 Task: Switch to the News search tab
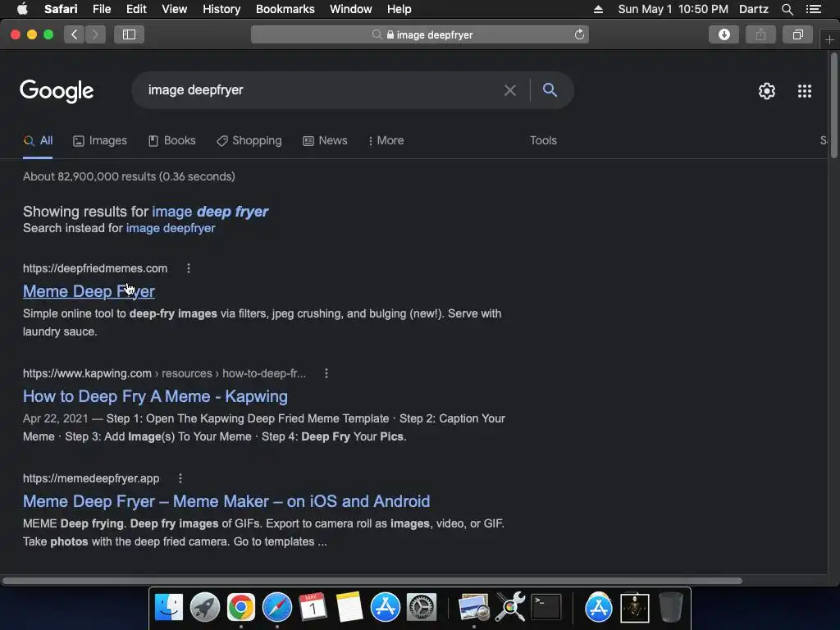[325, 141]
